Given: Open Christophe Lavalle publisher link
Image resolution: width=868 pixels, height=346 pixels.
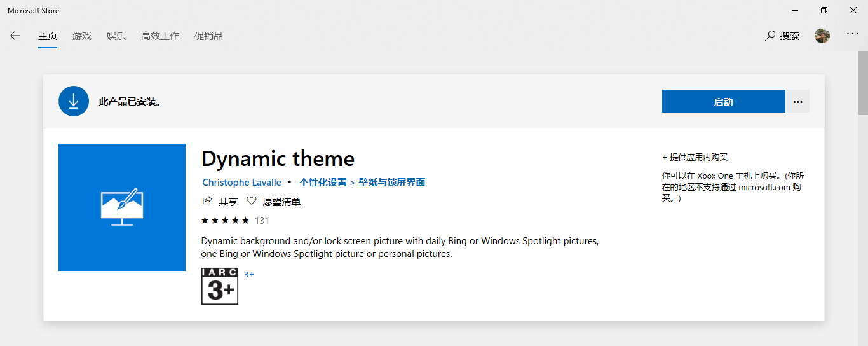Looking at the screenshot, I should click(241, 183).
